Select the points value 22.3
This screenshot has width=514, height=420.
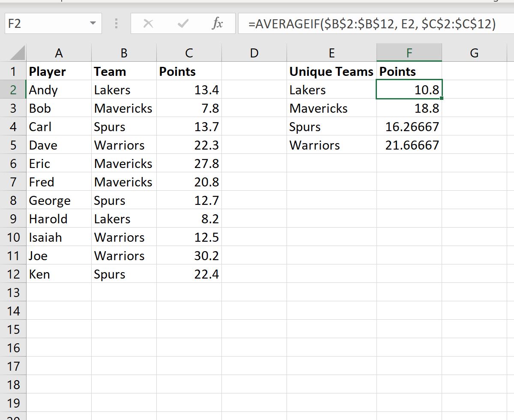pyautogui.click(x=189, y=145)
